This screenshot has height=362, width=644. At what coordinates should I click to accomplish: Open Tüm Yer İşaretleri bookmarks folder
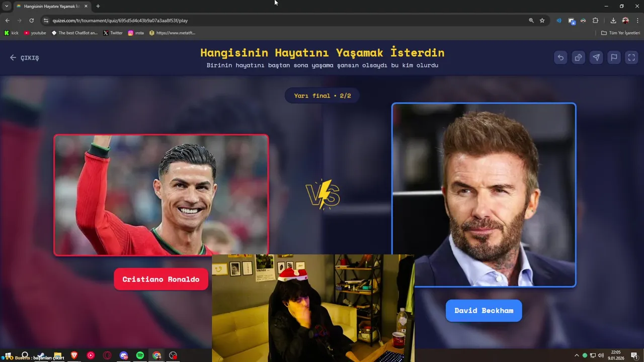tap(620, 33)
